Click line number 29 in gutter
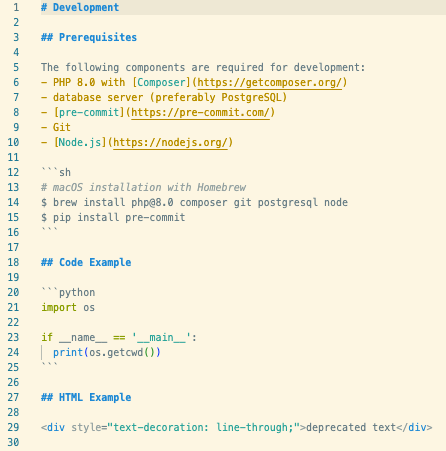 [13, 427]
